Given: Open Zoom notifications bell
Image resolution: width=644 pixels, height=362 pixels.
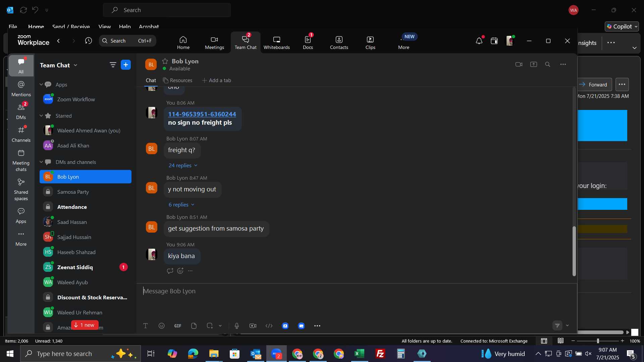Looking at the screenshot, I should (x=479, y=41).
